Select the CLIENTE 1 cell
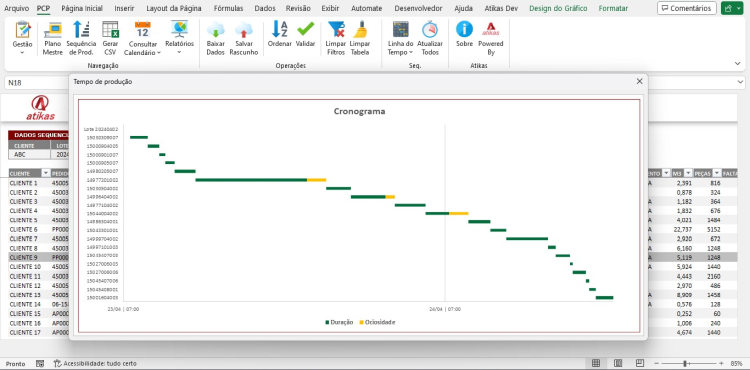 tap(30, 183)
